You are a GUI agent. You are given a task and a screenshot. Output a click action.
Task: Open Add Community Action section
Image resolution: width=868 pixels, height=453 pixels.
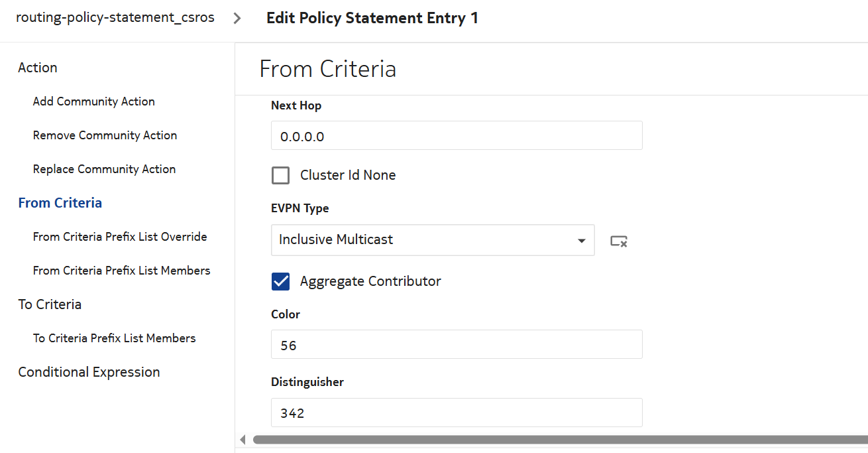click(94, 101)
